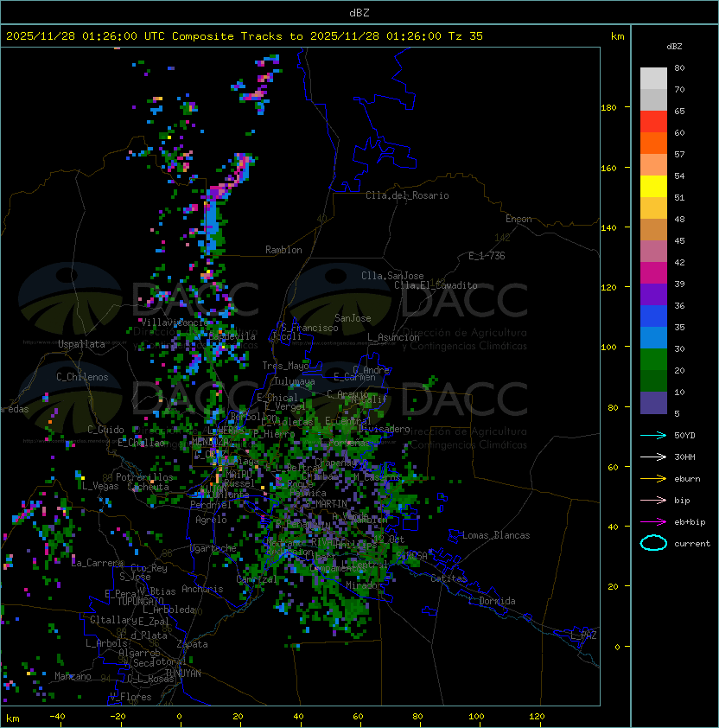Click the green 20-30 dBZ swatch
The height and width of the screenshot is (728, 719).
click(653, 360)
